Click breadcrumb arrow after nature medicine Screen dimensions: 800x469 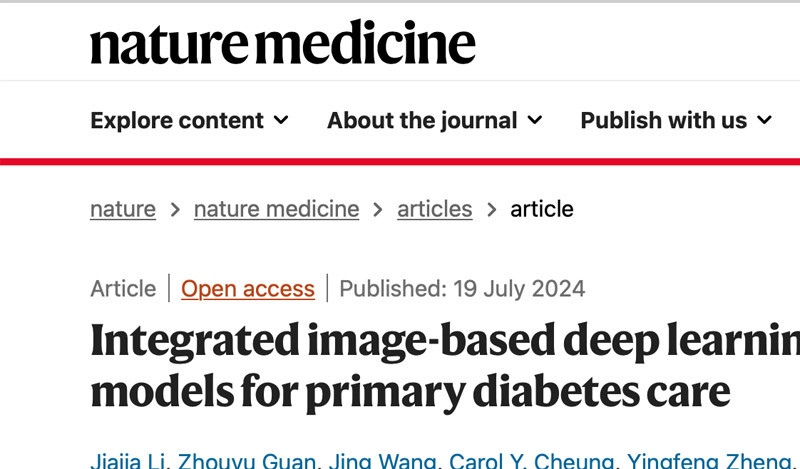pyautogui.click(x=378, y=209)
